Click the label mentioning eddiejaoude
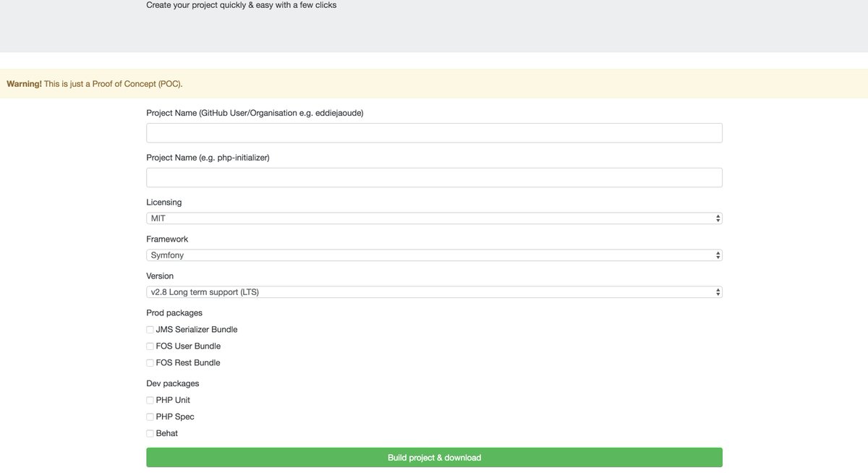The image size is (868, 473). point(255,113)
